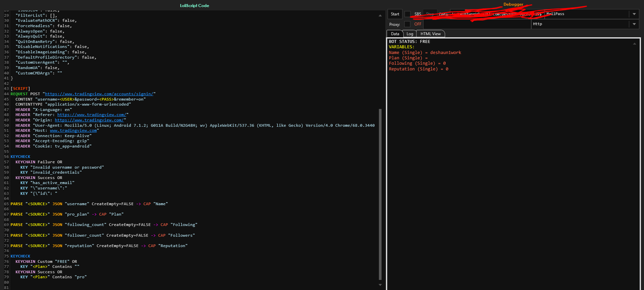Click the Plan (Single) variable line
The height and width of the screenshot is (290, 644).
pos(408,58)
